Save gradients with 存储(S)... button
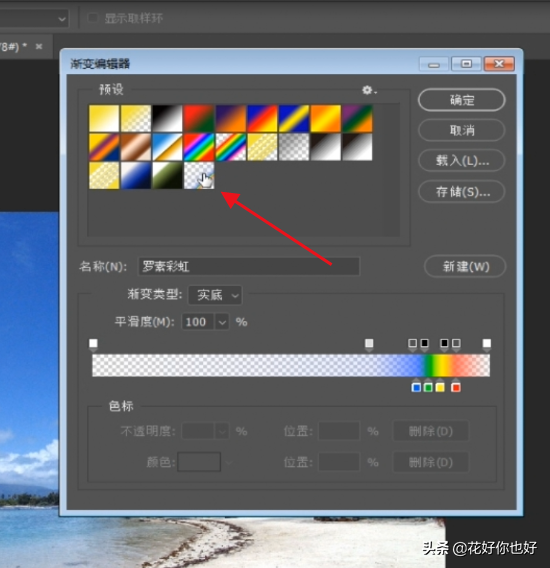 click(462, 192)
